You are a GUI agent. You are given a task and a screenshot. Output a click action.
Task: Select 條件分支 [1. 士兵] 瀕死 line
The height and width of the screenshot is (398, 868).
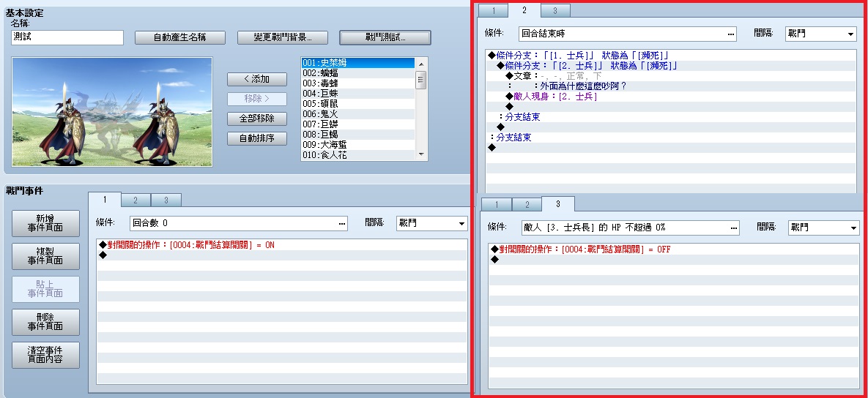(670, 56)
